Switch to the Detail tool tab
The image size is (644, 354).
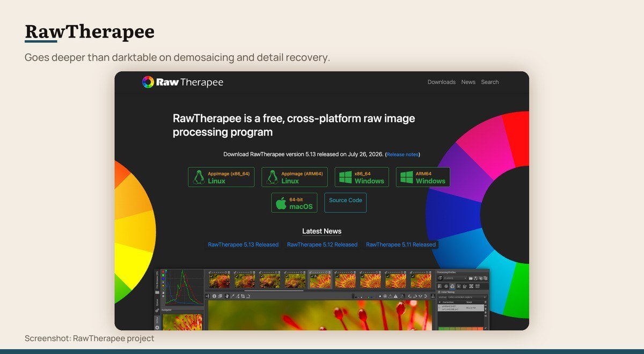[x=446, y=286]
